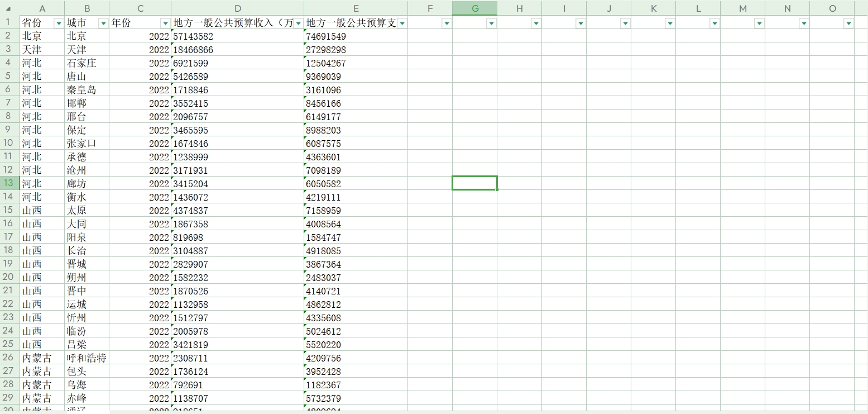
Task: Select column H by its header
Action: click(520, 8)
